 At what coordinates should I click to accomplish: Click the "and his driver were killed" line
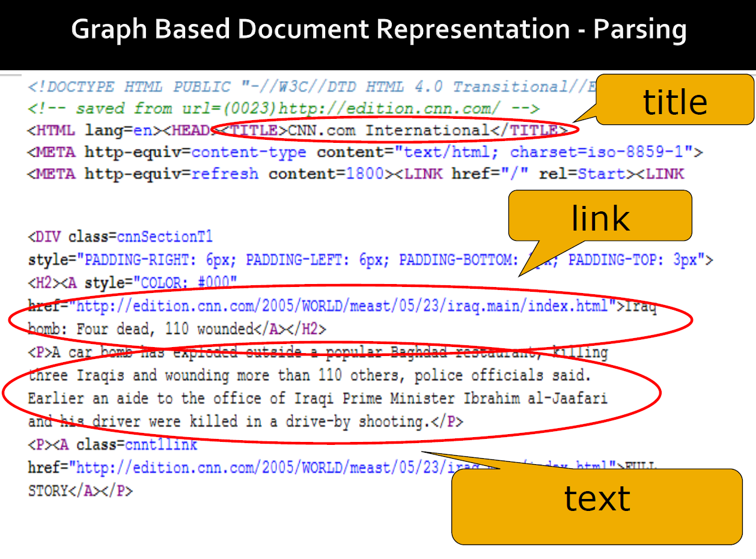point(245,422)
